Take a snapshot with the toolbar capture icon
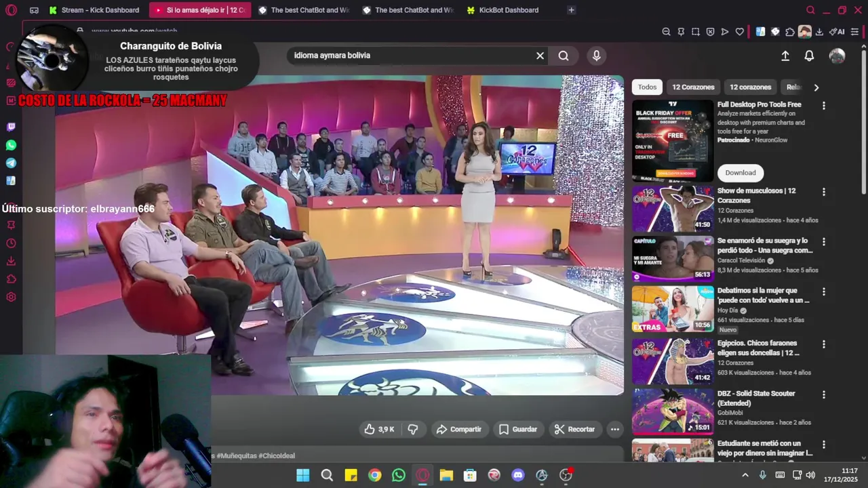The width and height of the screenshot is (868, 488). pyautogui.click(x=696, y=32)
